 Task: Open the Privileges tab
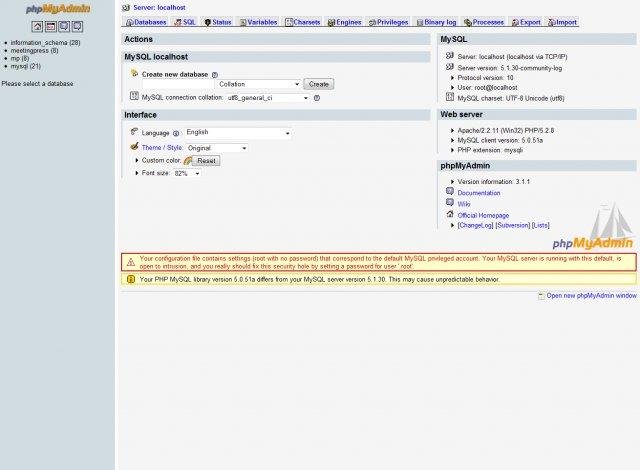(x=389, y=22)
